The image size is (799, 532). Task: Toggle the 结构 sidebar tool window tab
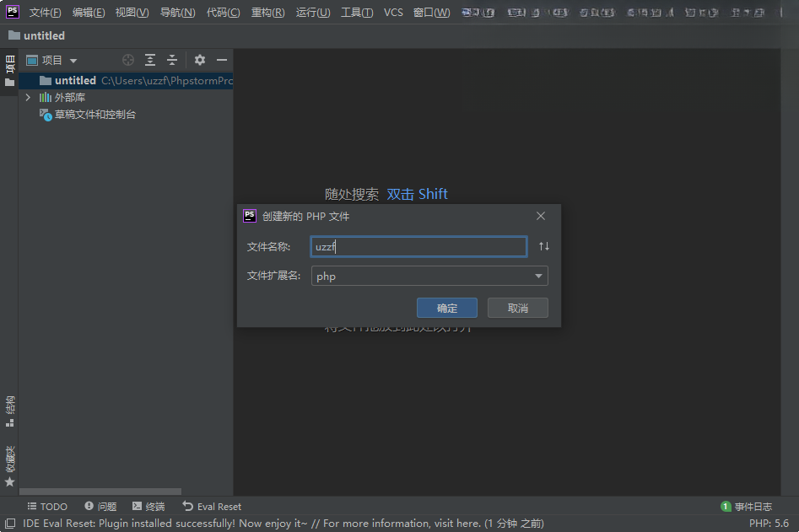point(9,411)
